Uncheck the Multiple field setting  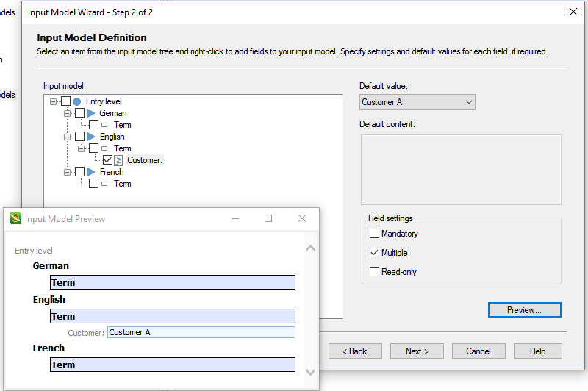pos(375,253)
